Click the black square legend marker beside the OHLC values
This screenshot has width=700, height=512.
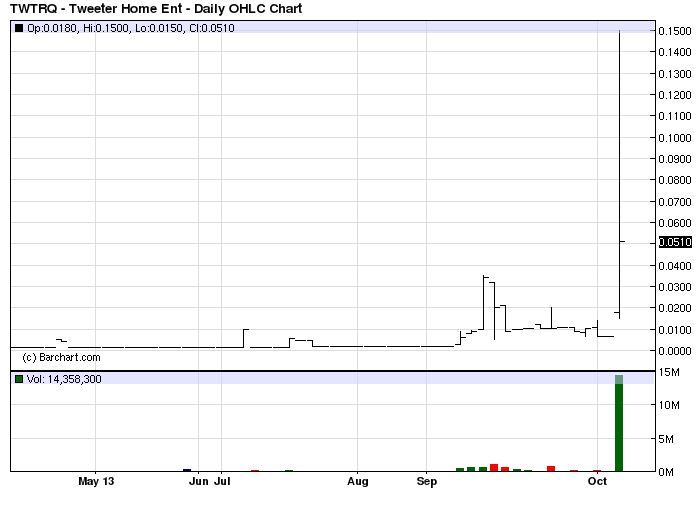pyautogui.click(x=19, y=28)
